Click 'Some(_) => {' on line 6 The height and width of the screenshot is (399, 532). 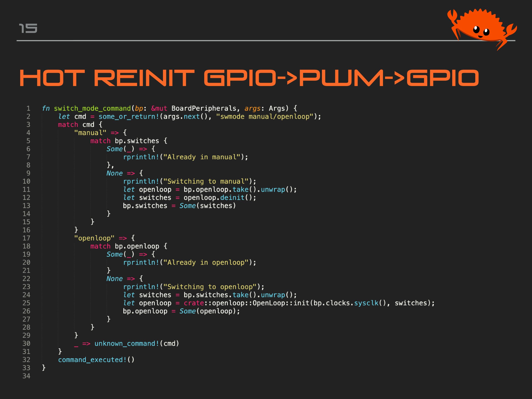131,149
